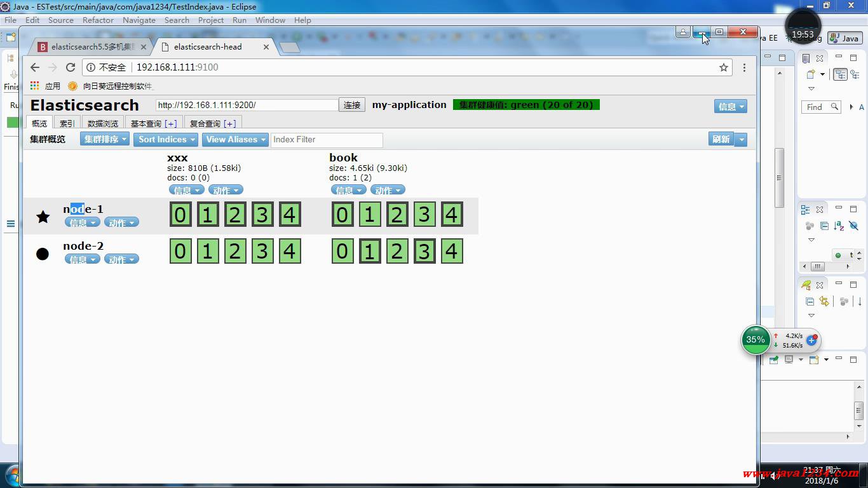Select the 概览 tab
The image size is (868, 488).
39,123
